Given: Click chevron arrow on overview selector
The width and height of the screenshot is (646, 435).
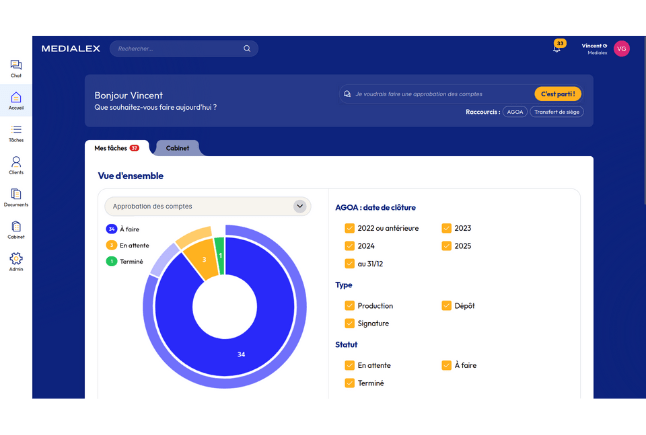Looking at the screenshot, I should tap(300, 206).
